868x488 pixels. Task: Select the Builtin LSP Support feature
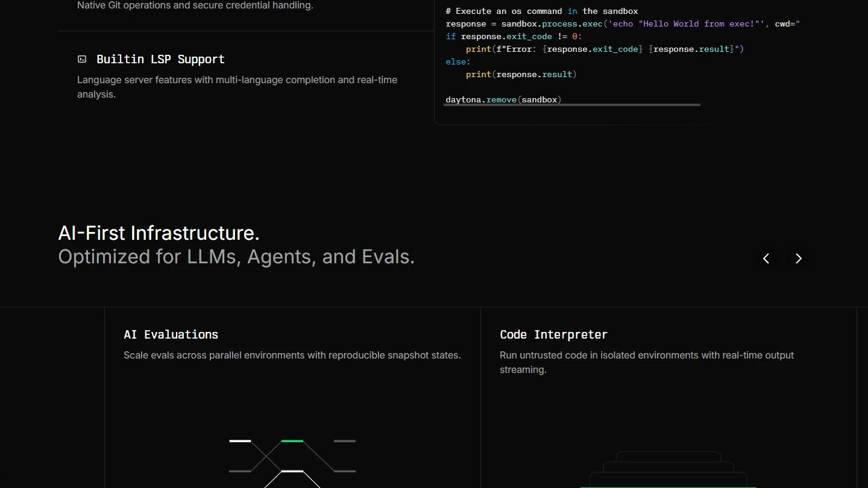pos(160,59)
